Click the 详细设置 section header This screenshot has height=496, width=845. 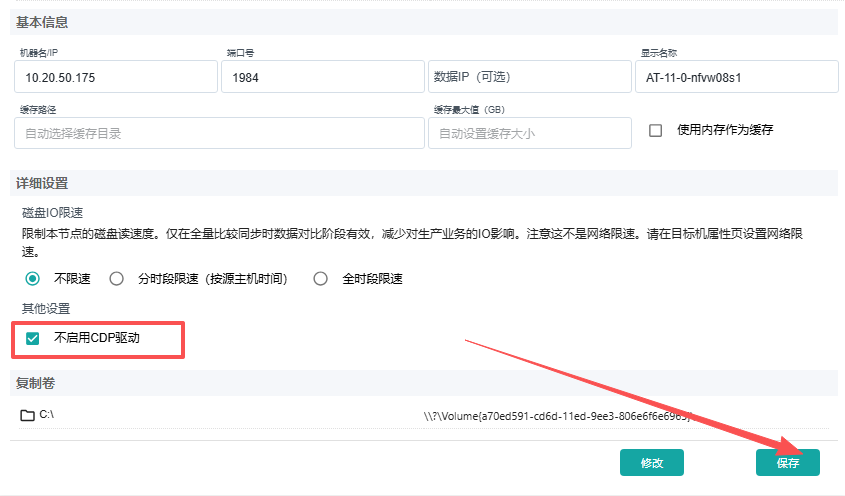point(42,183)
